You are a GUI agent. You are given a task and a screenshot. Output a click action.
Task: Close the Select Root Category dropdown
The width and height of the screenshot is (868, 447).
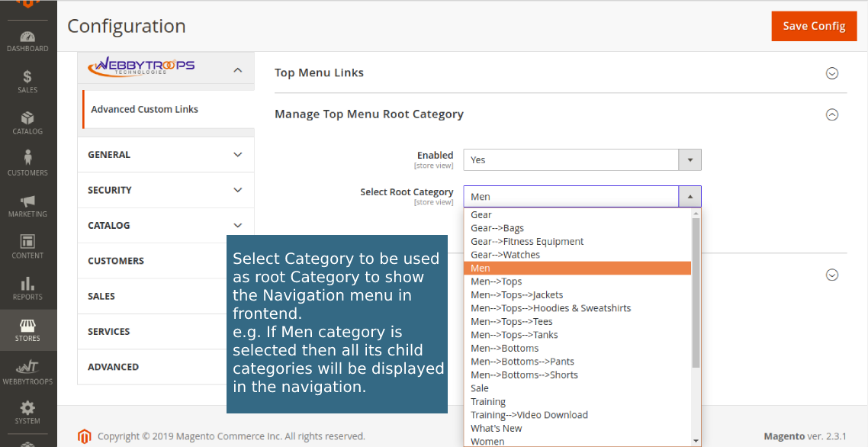click(690, 197)
